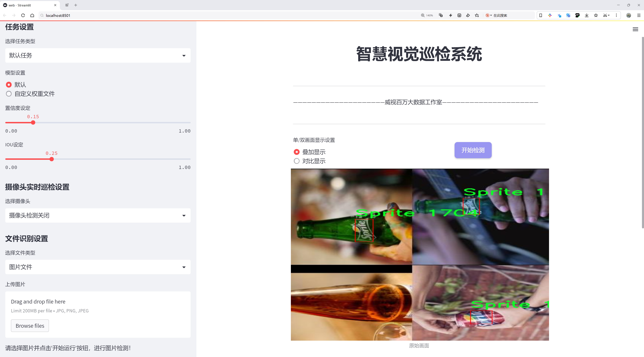Select the 默认 model radio option
The image size is (644, 357).
tap(16, 85)
